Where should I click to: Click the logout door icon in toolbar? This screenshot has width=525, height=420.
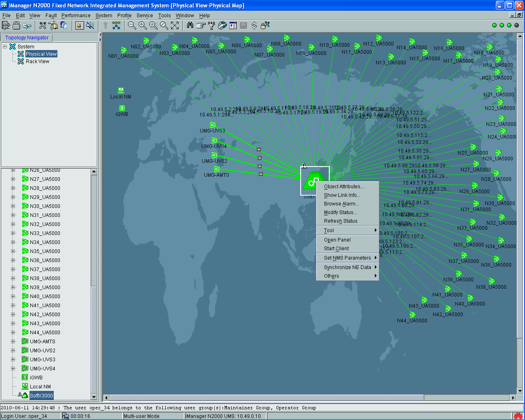pyautogui.click(x=6, y=25)
